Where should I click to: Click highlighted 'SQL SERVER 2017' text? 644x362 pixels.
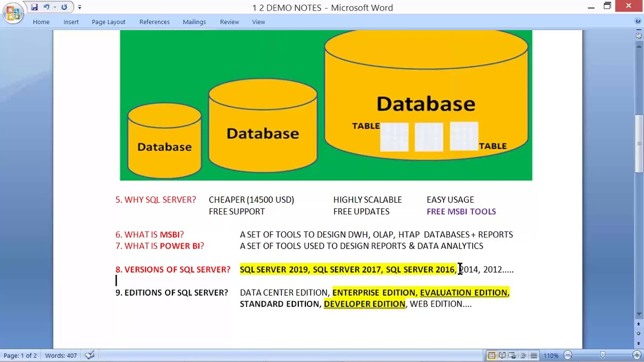[x=347, y=269]
